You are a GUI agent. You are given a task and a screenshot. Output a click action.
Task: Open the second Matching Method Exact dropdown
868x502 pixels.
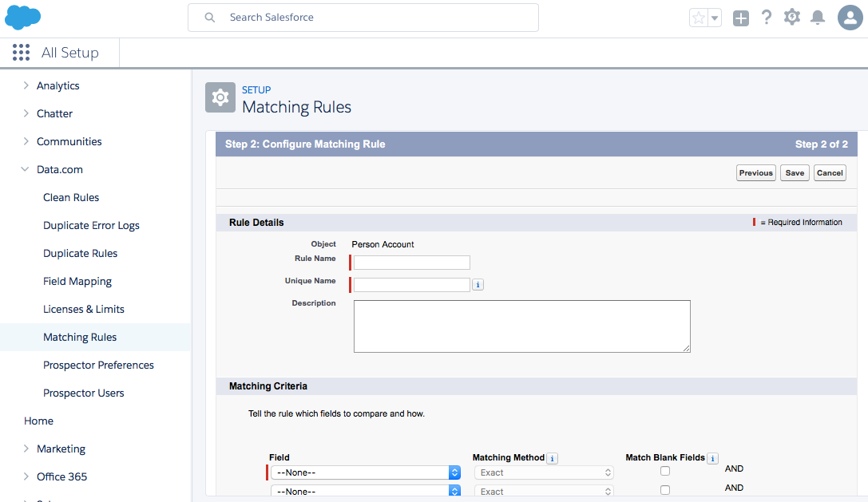[x=544, y=491]
